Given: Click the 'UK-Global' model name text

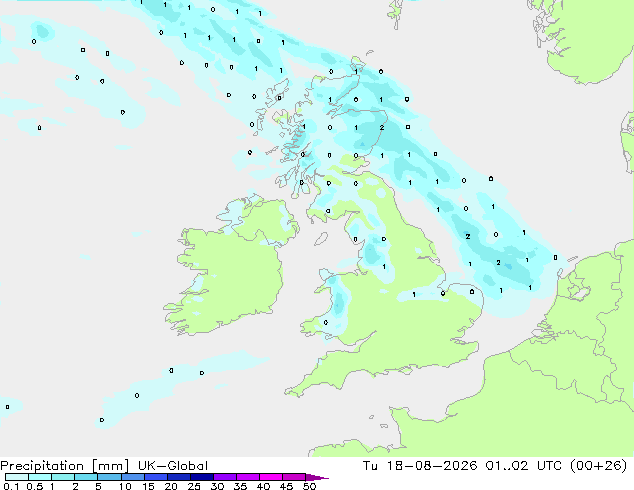Looking at the screenshot, I should pos(173,466).
